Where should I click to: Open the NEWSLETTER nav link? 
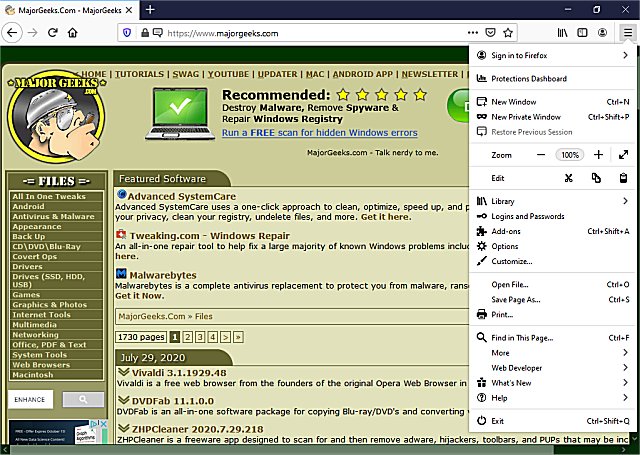coord(430,74)
